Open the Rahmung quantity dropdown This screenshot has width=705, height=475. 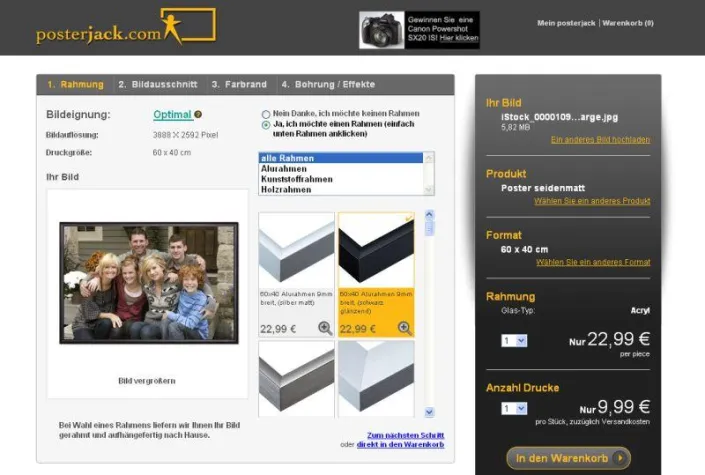(514, 341)
